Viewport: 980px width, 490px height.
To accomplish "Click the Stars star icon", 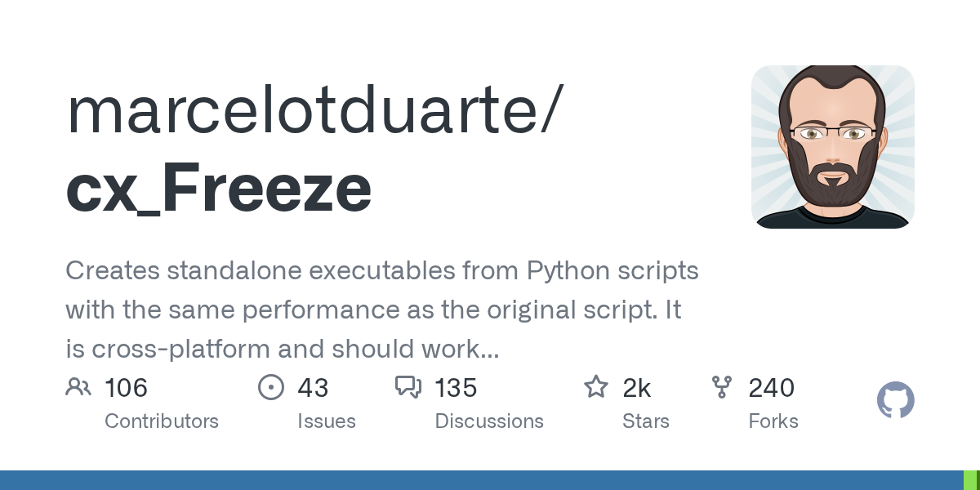I will [596, 387].
